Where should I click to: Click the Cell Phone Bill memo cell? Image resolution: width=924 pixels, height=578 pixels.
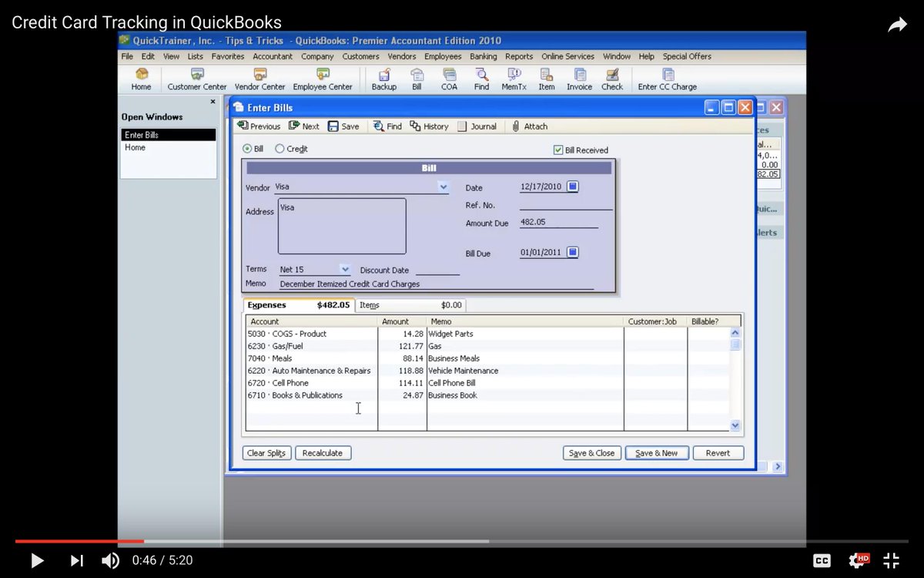[524, 383]
